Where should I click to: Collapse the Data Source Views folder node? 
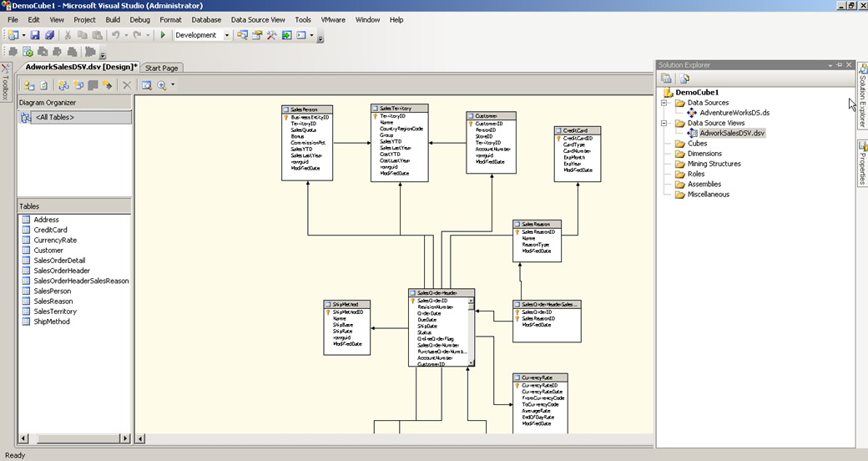(664, 123)
